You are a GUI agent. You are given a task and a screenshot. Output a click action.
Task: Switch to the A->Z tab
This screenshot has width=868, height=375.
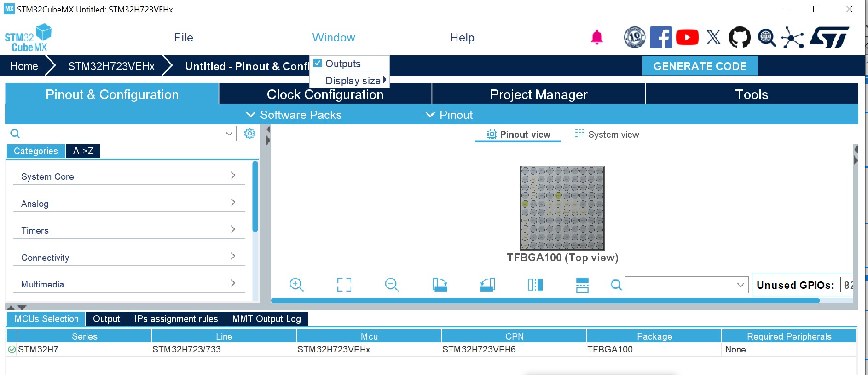coord(83,151)
